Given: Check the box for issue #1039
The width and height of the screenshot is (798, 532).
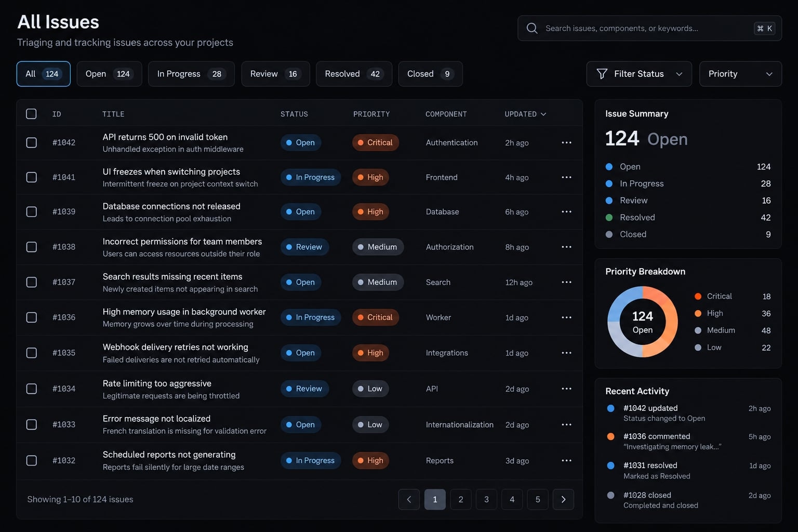Looking at the screenshot, I should (x=31, y=211).
